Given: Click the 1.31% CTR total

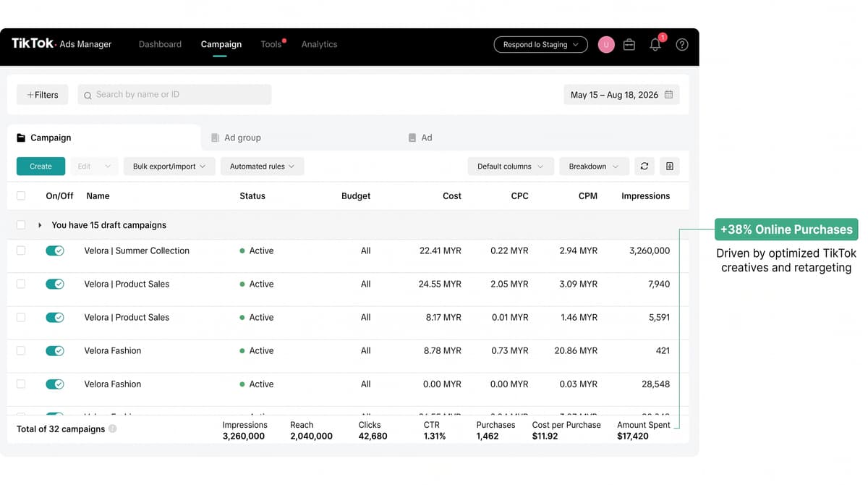Looking at the screenshot, I should [x=435, y=436].
